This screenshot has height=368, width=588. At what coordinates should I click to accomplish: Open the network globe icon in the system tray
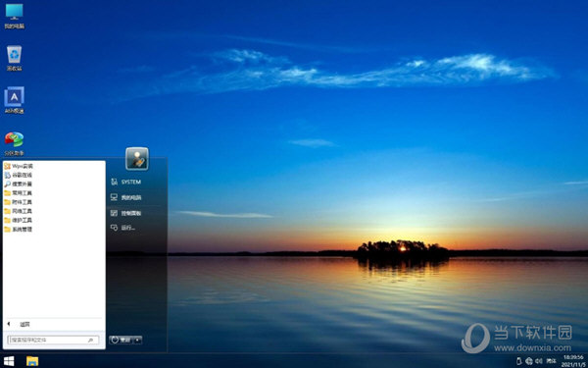coord(529,361)
